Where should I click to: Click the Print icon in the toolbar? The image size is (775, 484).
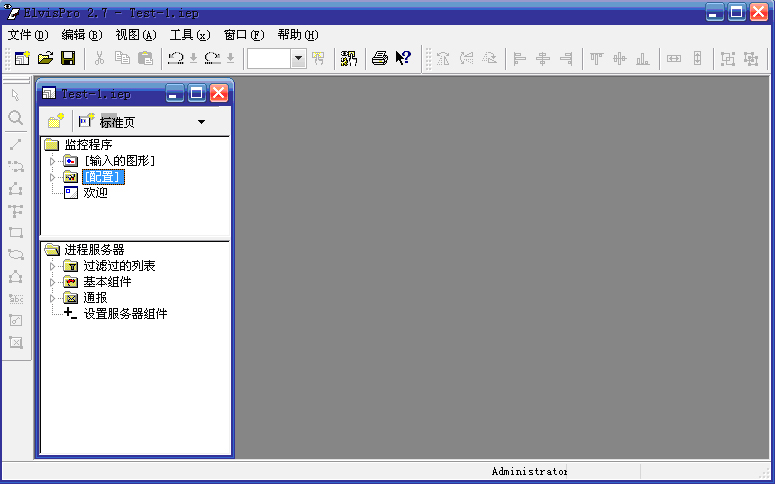tap(380, 59)
